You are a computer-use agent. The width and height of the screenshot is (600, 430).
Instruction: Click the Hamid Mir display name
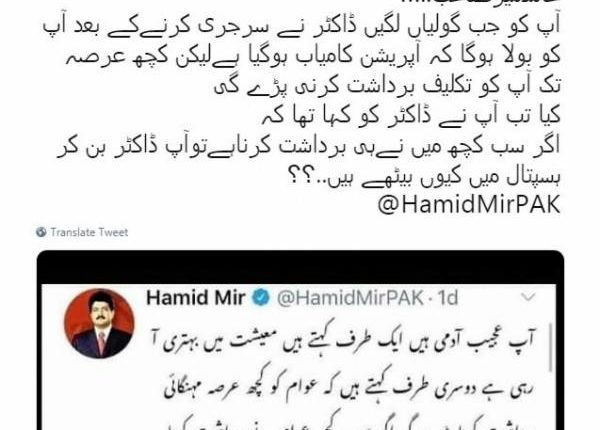point(196,298)
